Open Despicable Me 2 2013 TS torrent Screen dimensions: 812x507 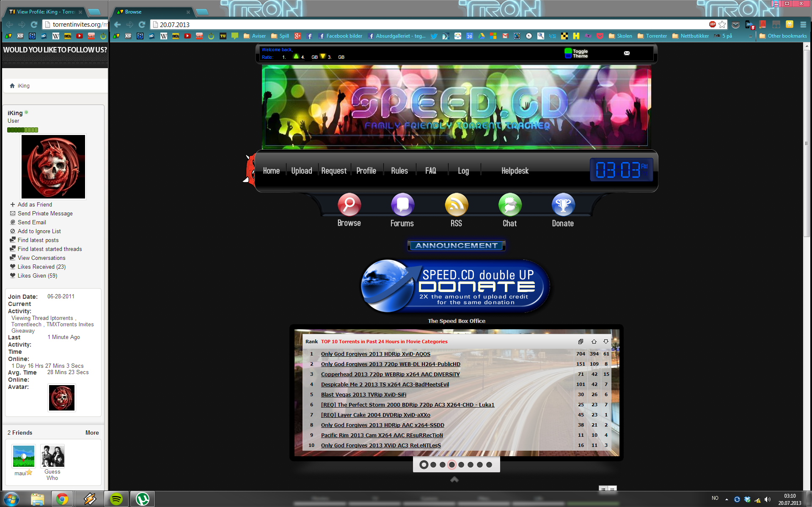(x=385, y=385)
